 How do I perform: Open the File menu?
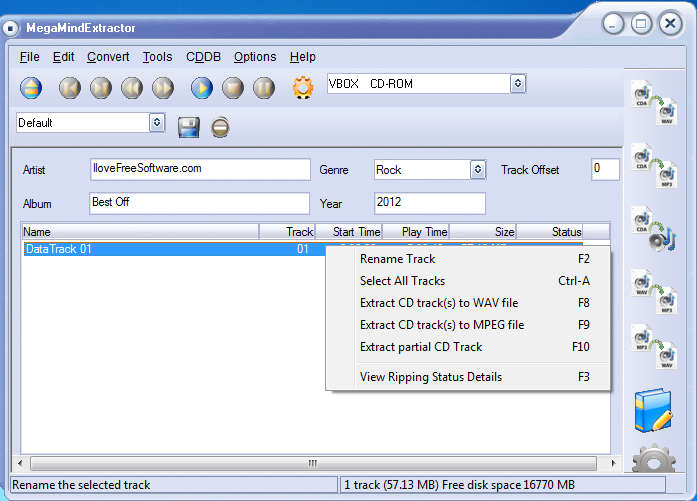(29, 57)
